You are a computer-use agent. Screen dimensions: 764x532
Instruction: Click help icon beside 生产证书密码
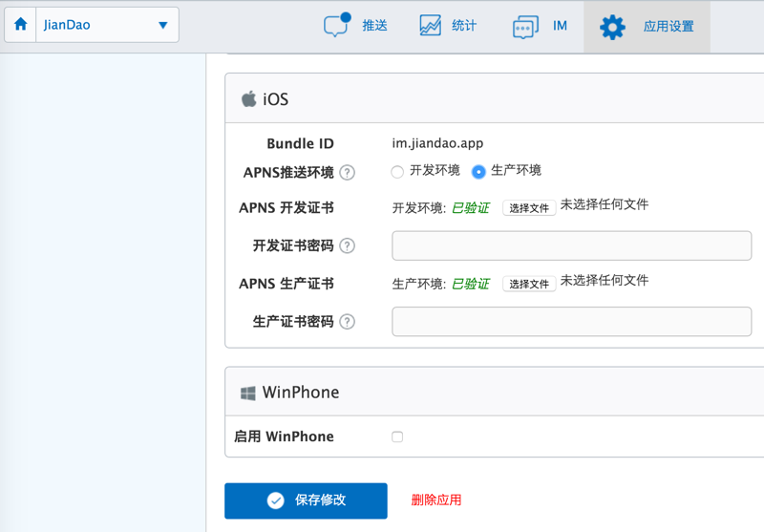pos(348,322)
